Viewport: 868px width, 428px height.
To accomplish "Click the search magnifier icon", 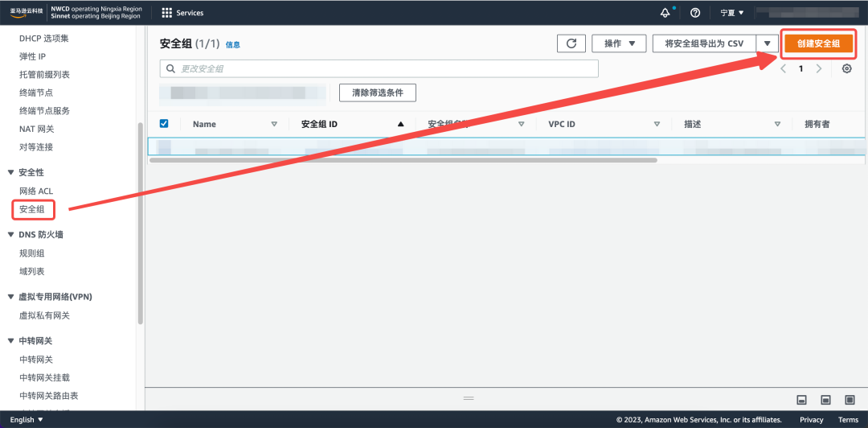I will (x=170, y=68).
